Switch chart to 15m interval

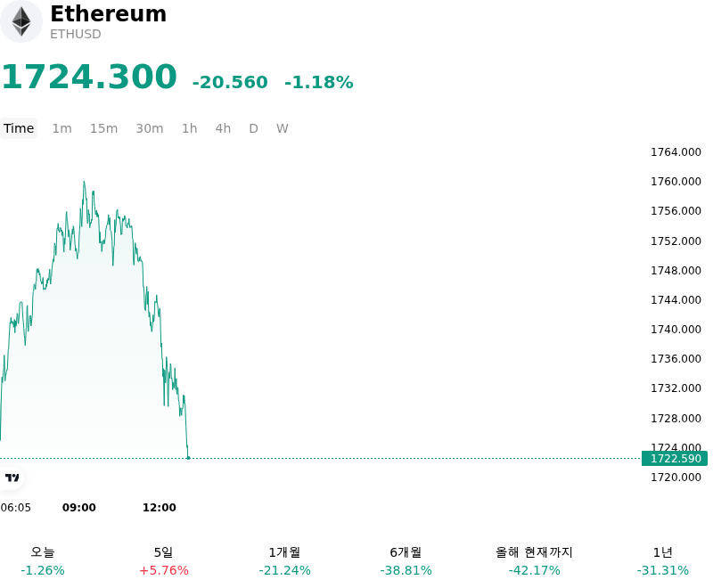(x=103, y=128)
